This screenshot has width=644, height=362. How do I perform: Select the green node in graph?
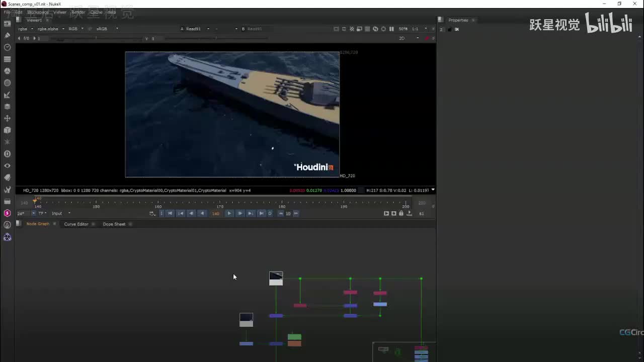tap(294, 337)
